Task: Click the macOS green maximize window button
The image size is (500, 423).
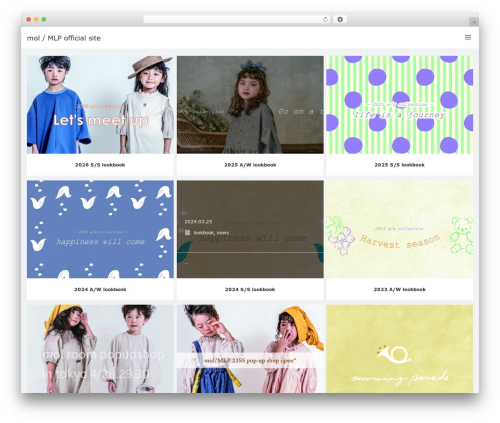Action: coord(44,20)
